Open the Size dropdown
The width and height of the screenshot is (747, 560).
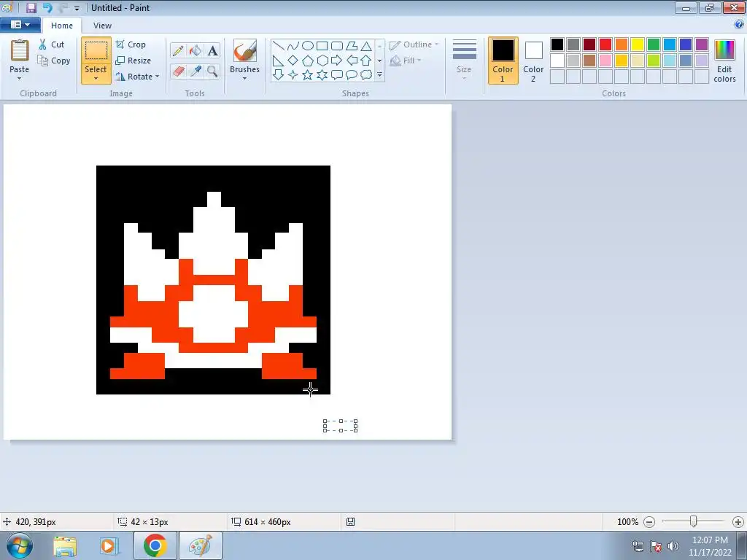click(465, 60)
